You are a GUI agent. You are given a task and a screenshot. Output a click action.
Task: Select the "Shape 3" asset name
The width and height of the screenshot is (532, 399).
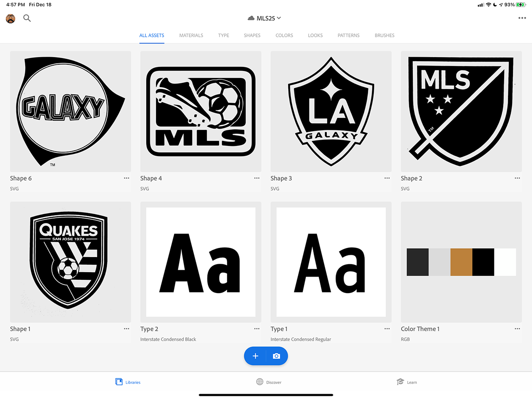tap(282, 178)
